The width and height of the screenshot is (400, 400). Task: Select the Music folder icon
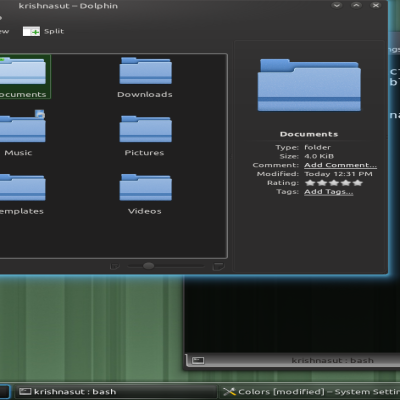pyautogui.click(x=23, y=129)
